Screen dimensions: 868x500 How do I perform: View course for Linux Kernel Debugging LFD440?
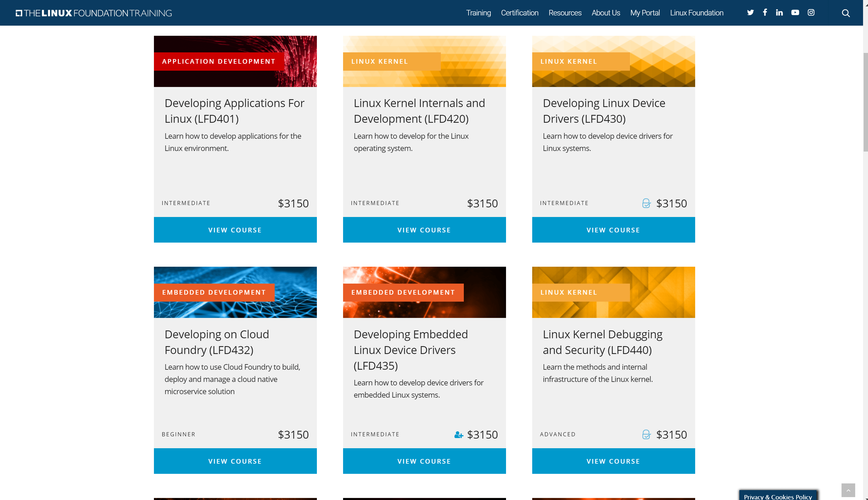pyautogui.click(x=613, y=461)
